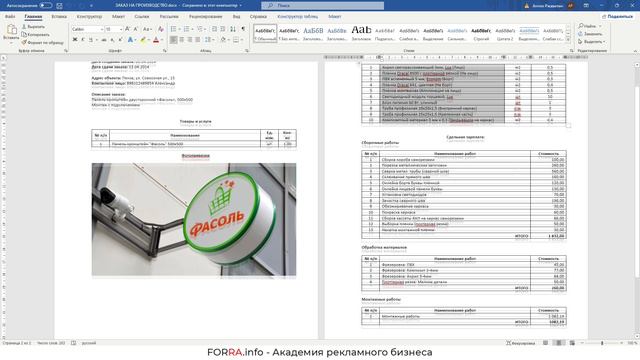Open the Font dialog launcher
This screenshot has width=640, height=360.
[x=165, y=51]
